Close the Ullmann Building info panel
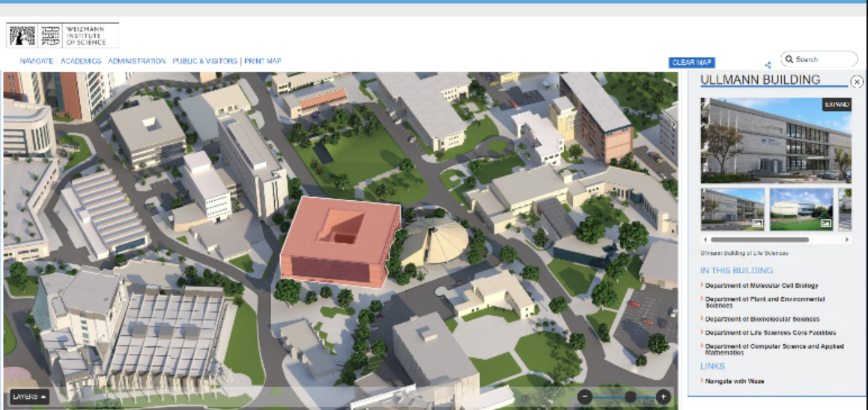This screenshot has height=410, width=868. coord(857,82)
